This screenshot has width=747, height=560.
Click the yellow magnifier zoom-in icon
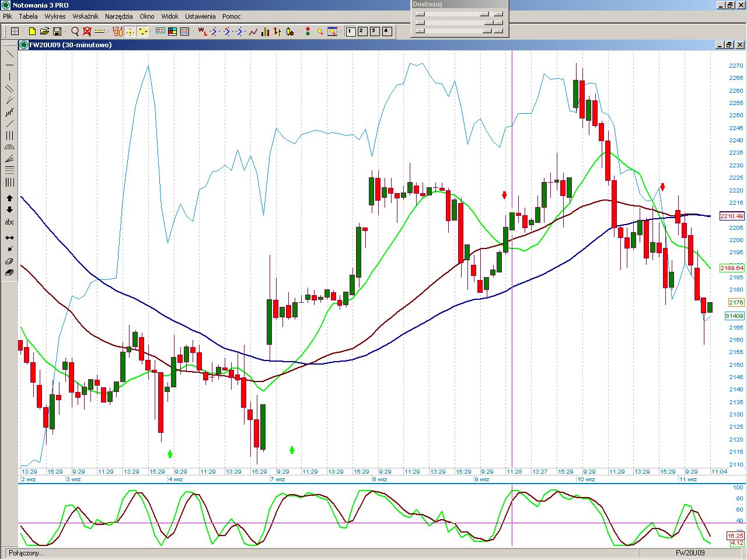[x=320, y=31]
